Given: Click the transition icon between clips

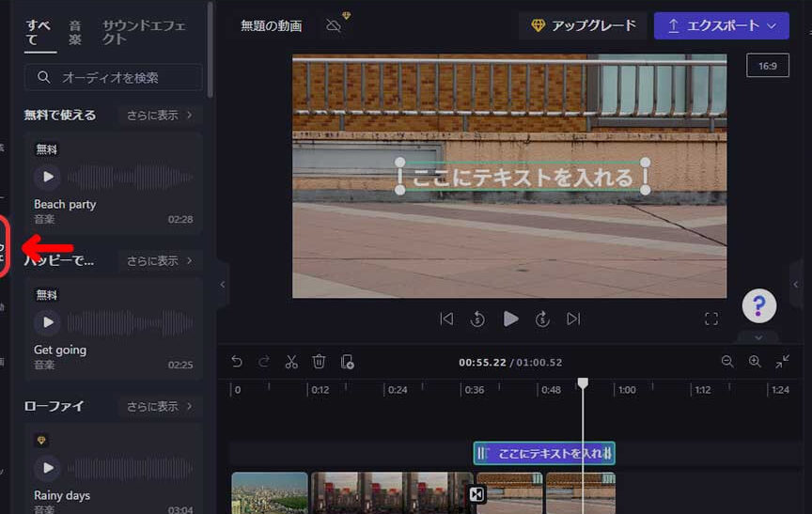Looking at the screenshot, I should pyautogui.click(x=476, y=494).
